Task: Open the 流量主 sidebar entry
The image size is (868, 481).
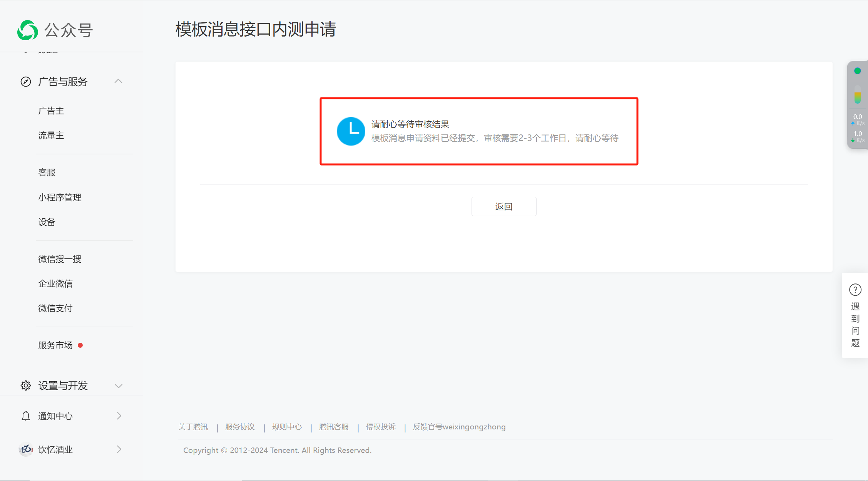Action: coord(51,136)
